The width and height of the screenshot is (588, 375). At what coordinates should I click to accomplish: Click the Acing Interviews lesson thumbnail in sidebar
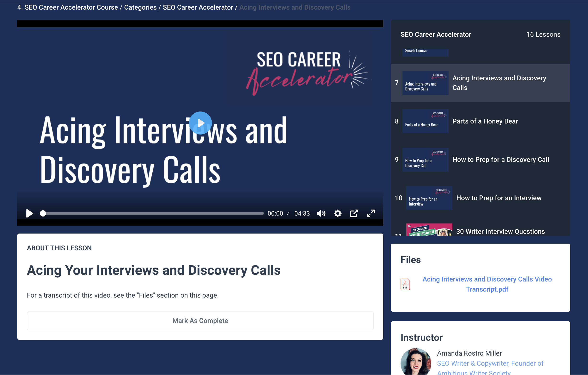[425, 83]
